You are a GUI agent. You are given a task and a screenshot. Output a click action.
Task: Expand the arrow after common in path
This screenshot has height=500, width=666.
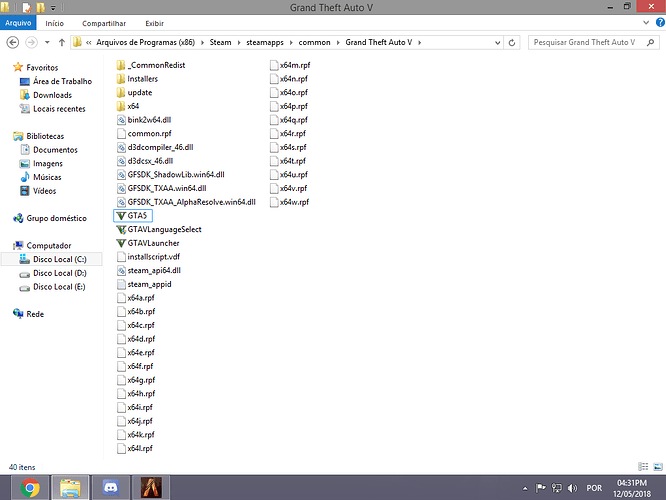(338, 42)
